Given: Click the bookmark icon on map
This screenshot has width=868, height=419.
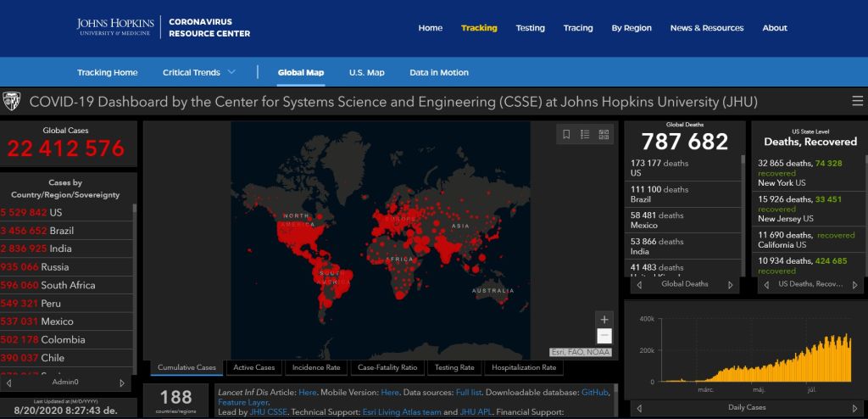Looking at the screenshot, I should tap(566, 134).
